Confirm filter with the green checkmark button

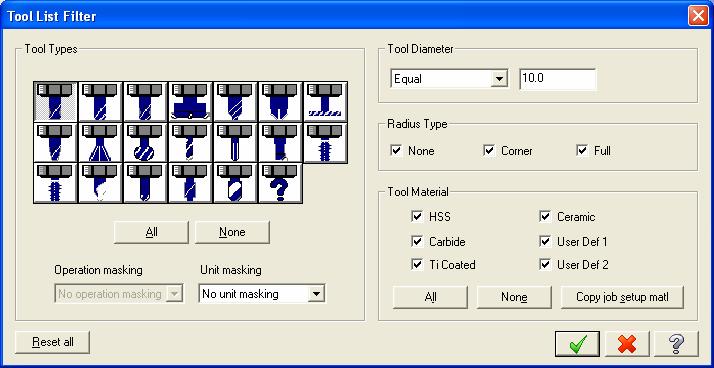(577, 344)
